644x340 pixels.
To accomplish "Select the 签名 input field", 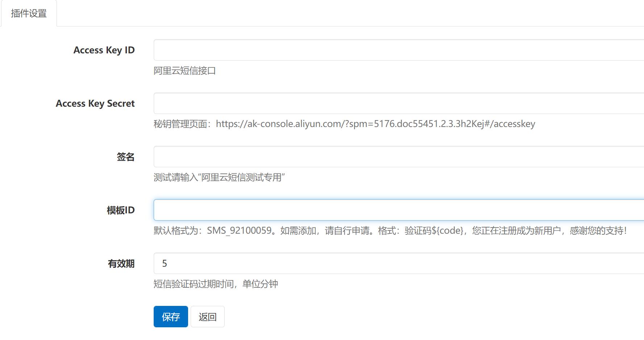I will (x=398, y=157).
